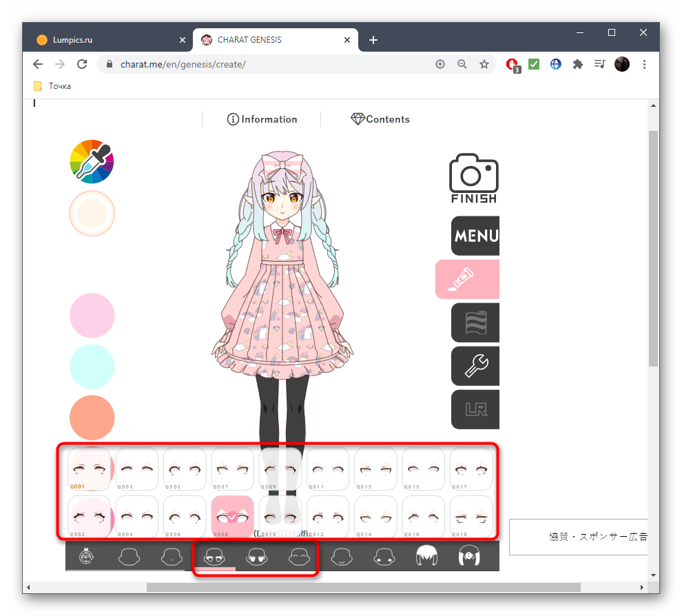This screenshot has width=682, height=616.
Task: Bookmark this page with the star icon
Action: point(484,64)
